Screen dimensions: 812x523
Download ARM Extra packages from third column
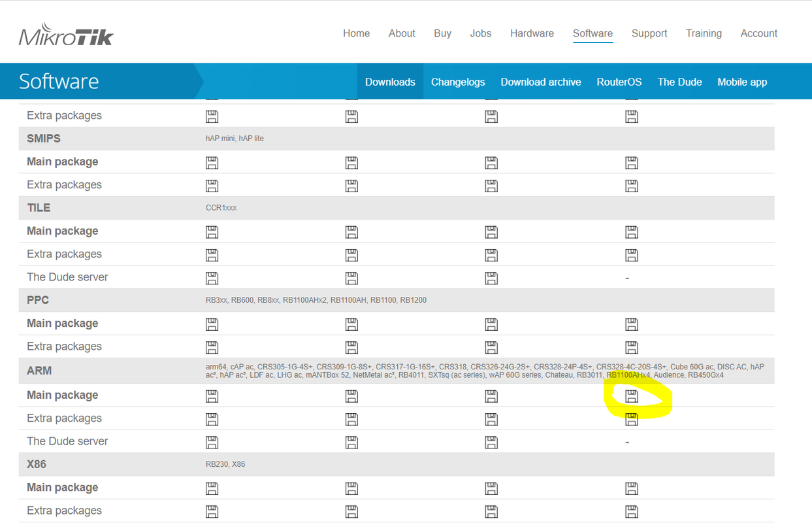pos(491,418)
